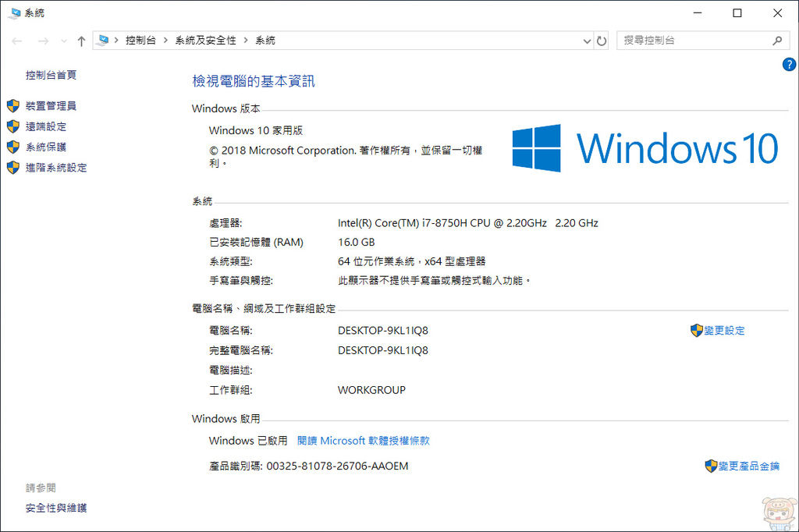Click the Windows 10 家用版 edition text
The height and width of the screenshot is (532, 799).
[x=256, y=130]
